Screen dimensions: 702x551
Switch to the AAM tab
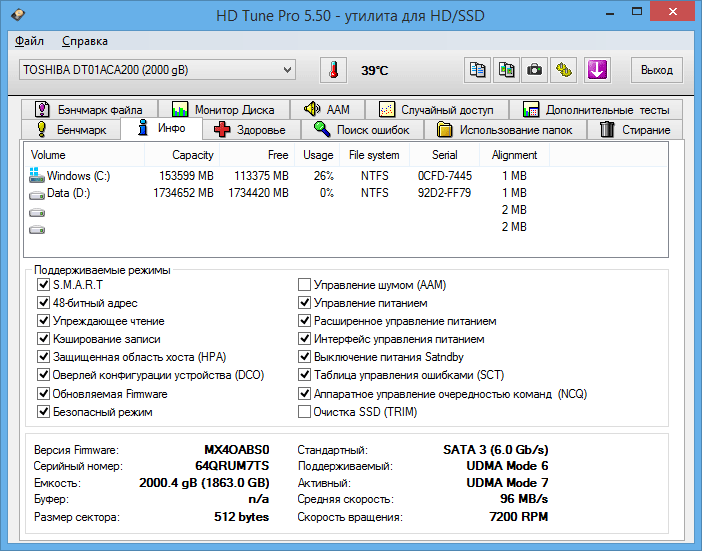327,110
